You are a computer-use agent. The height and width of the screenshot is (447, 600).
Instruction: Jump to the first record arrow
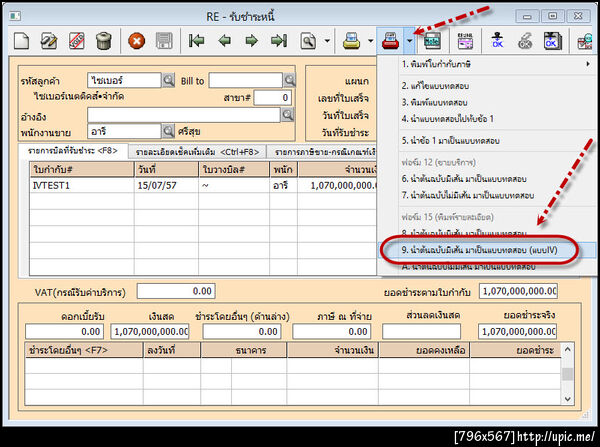(x=197, y=41)
